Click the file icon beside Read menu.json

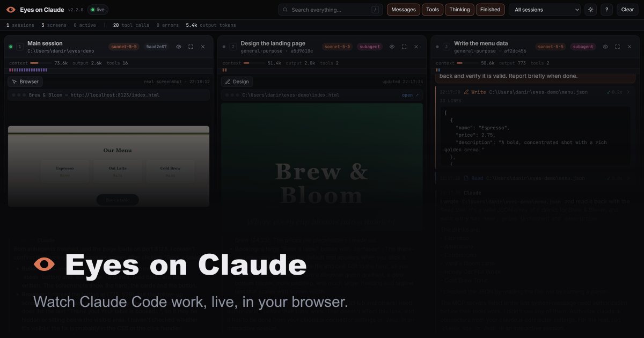[467, 178]
